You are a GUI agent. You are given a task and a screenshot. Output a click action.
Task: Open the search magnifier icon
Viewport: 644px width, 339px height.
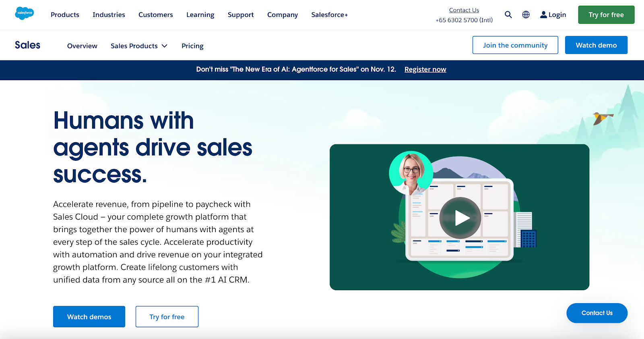pos(508,15)
